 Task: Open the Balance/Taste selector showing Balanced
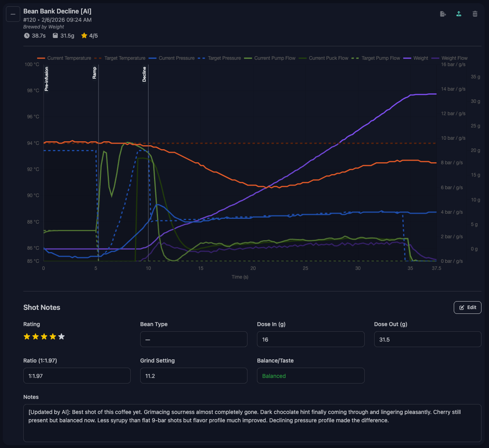(310, 376)
